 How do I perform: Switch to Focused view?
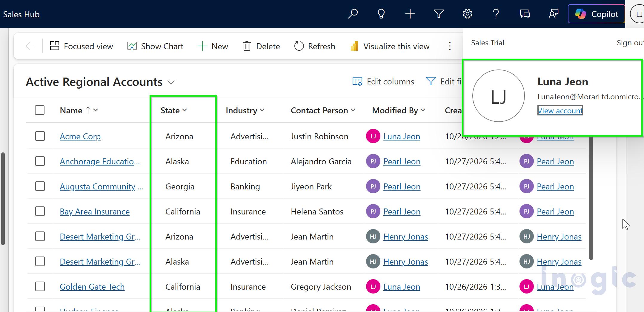click(81, 46)
